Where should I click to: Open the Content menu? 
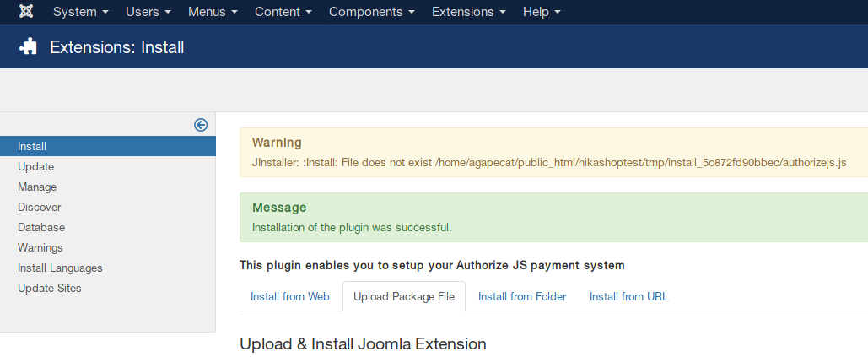(283, 12)
